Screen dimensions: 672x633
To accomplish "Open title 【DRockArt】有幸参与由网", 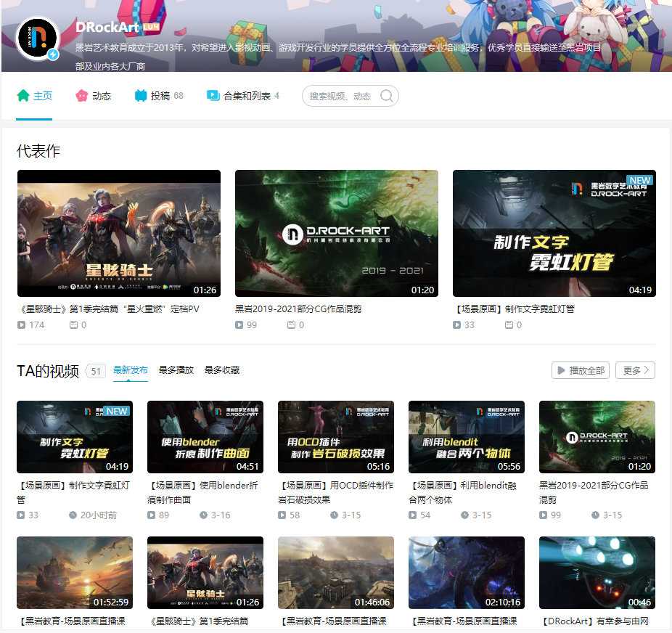I will (x=596, y=621).
